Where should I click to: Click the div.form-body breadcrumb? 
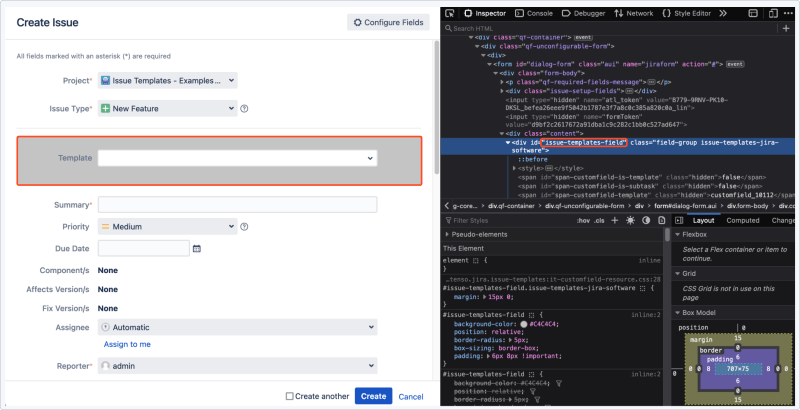point(747,206)
